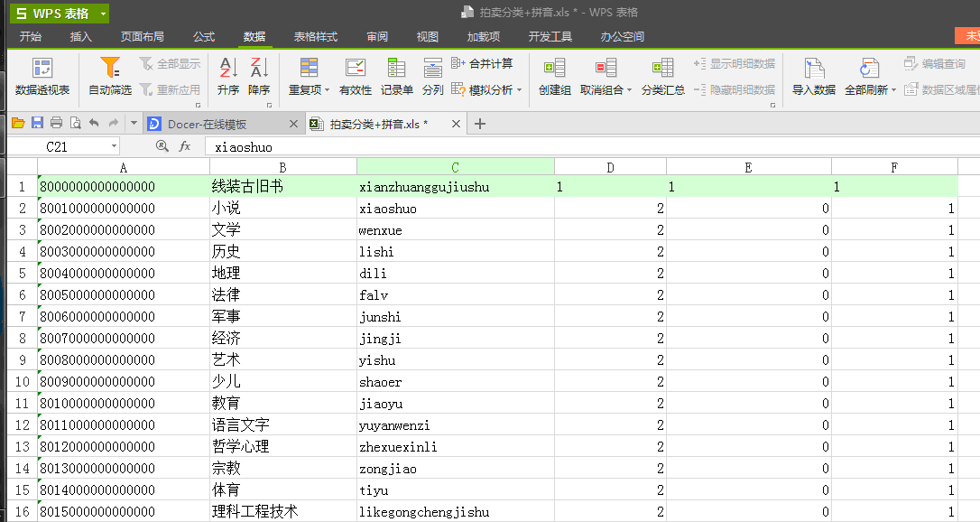Select row 5 header
The width and height of the screenshot is (980, 522).
(x=23, y=273)
